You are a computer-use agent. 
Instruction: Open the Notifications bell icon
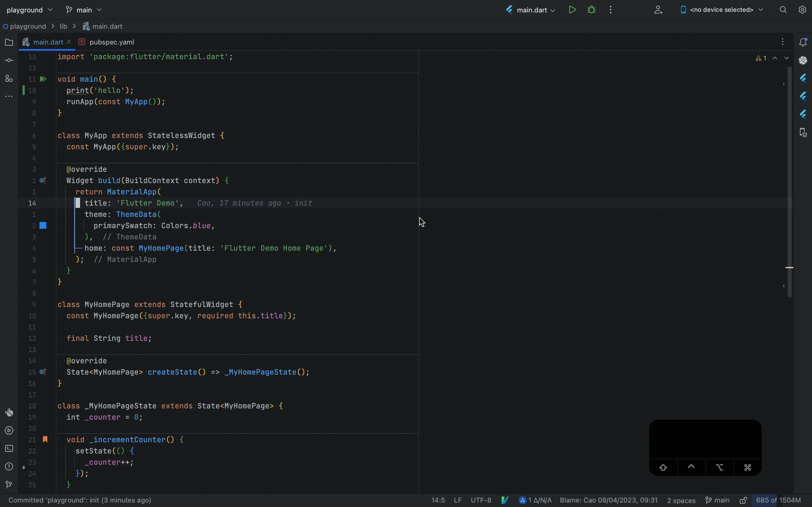(x=803, y=42)
